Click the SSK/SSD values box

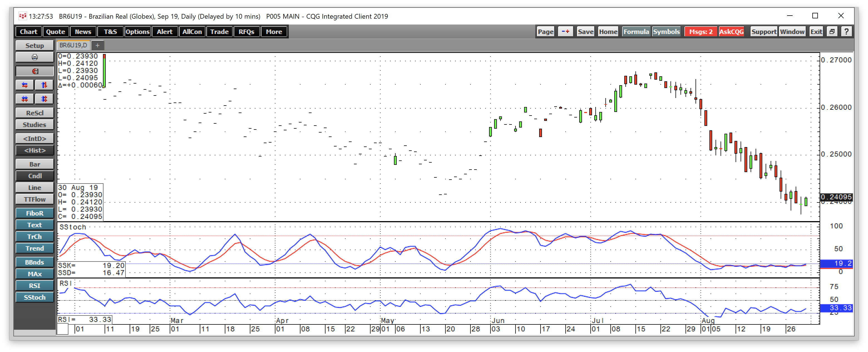coord(91,269)
